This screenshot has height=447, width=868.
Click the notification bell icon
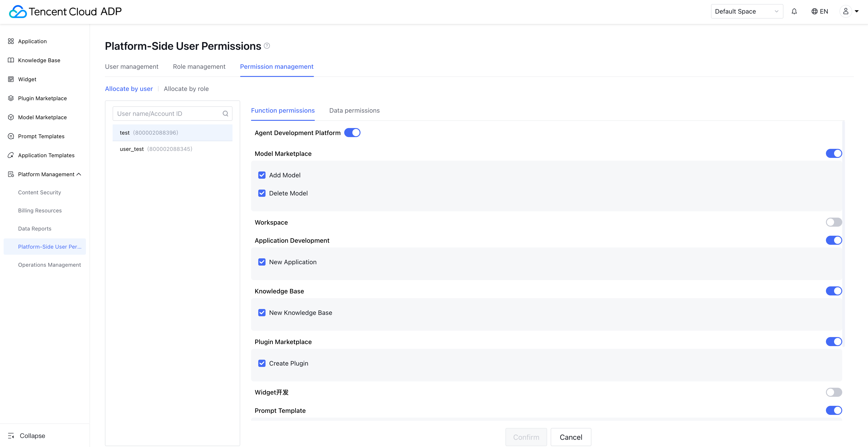(794, 12)
